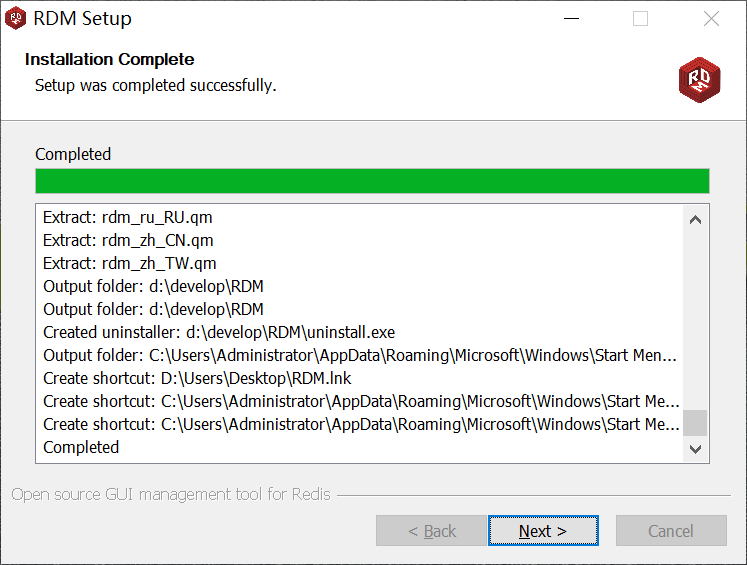Viewport: 747px width, 565px height.
Task: Select the 'Extract: rdm_zh_CN.qm' log entry
Action: point(128,240)
